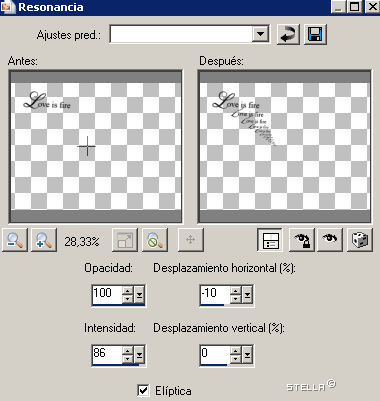
Task: Click the navigate preview crosshair button
Action: click(191, 240)
